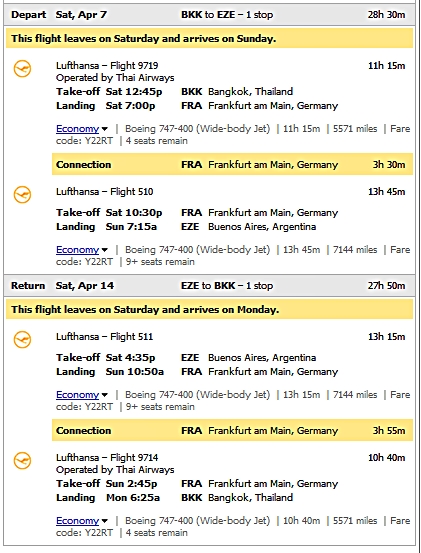
Task: Open Economy link for Flight 510
Action: tap(77, 250)
